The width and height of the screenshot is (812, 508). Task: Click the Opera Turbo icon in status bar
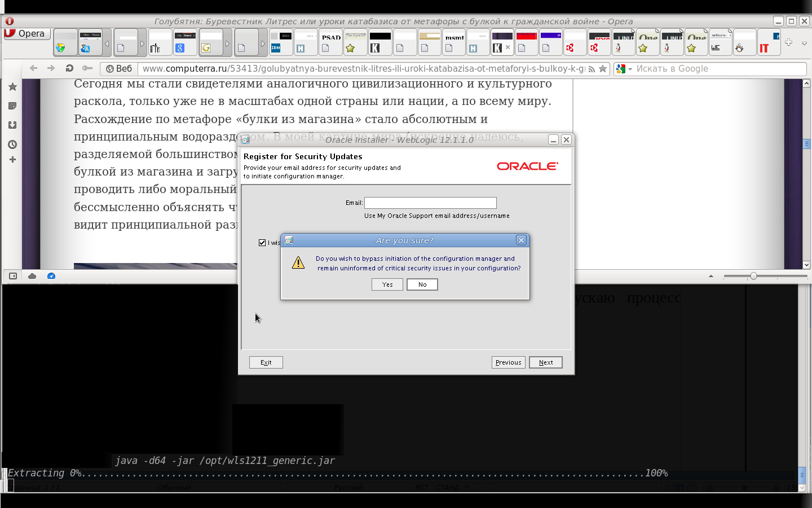[x=51, y=276]
